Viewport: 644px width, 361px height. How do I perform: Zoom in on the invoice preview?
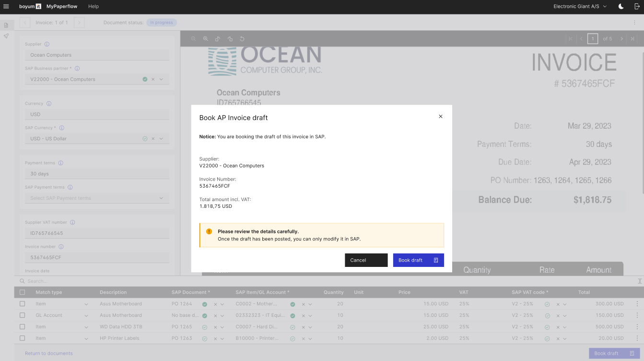point(205,39)
